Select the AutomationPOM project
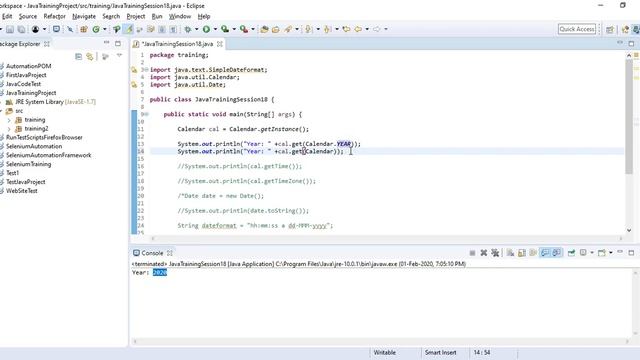This screenshot has width=640, height=360. tap(28, 66)
